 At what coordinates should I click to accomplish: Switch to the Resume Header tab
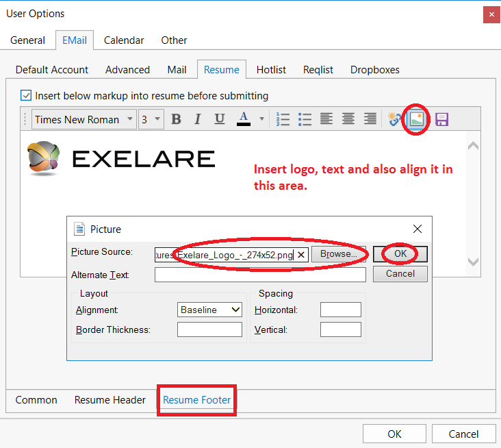(110, 400)
